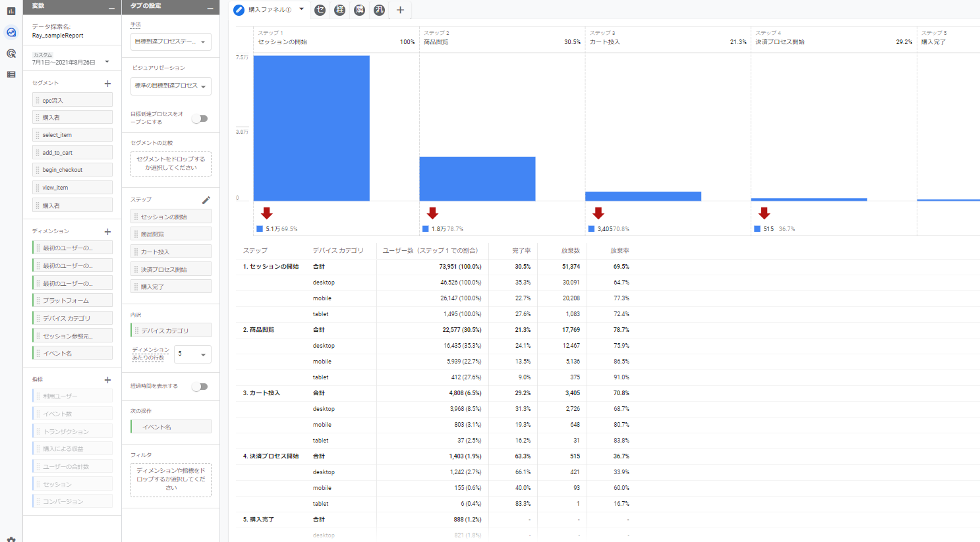Switch to the 汎 tab
980x542 pixels.
point(379,10)
